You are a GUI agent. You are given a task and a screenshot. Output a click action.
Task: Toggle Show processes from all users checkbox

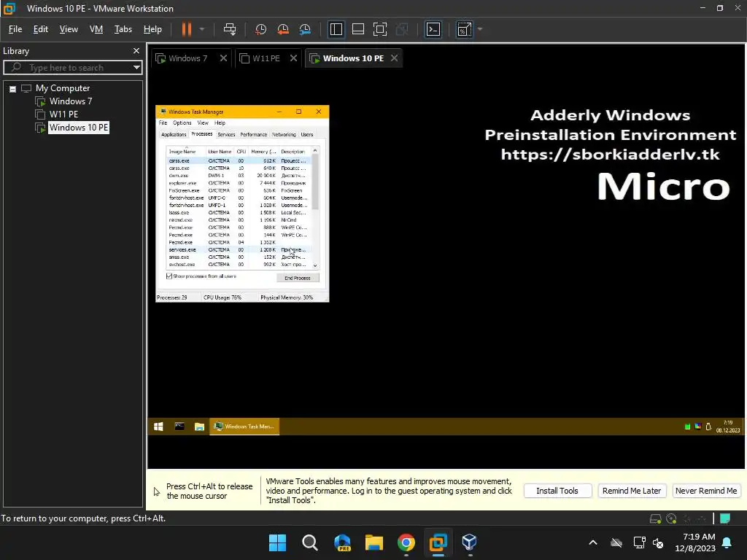169,276
